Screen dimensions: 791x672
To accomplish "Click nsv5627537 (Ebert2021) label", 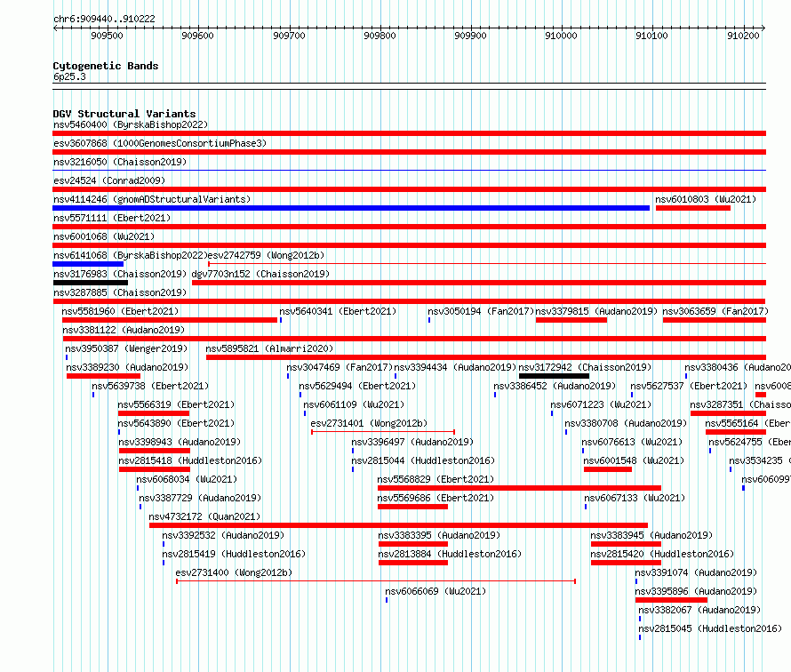I will 689,386.
